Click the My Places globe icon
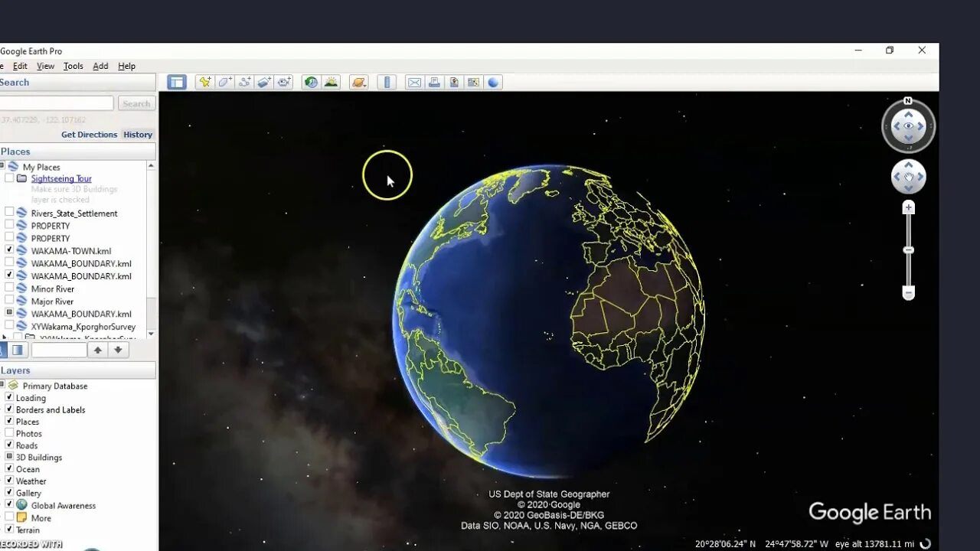Viewport: 980px width, 551px height. (x=13, y=167)
